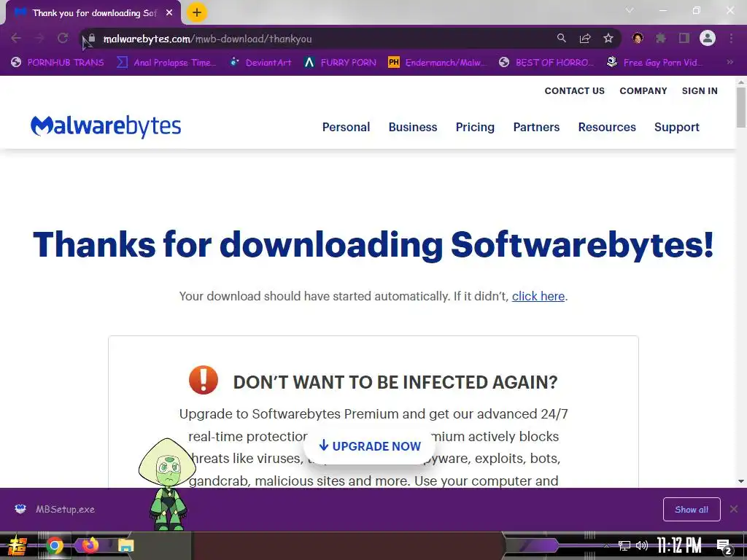Click the 'click here' download link
The width and height of the screenshot is (747, 560).
click(538, 296)
